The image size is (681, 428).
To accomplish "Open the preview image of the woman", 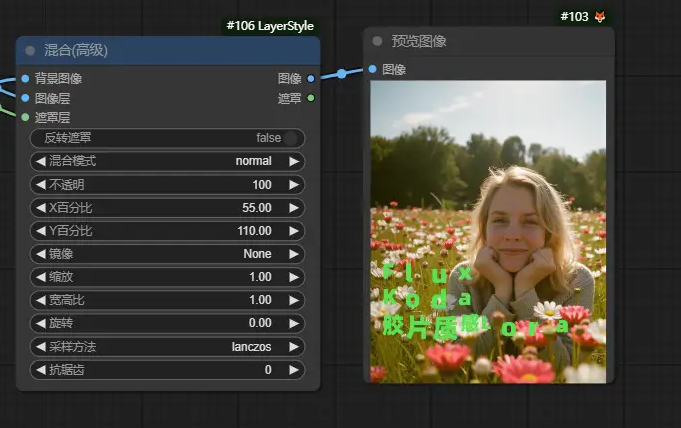I will 488,232.
